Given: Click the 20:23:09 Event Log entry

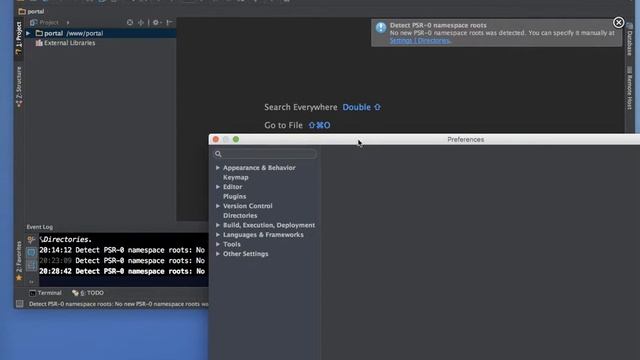Looking at the screenshot, I should [122, 261].
